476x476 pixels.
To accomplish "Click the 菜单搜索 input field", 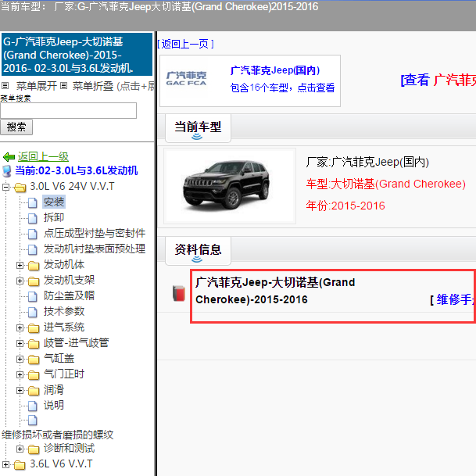I will tap(68, 111).
